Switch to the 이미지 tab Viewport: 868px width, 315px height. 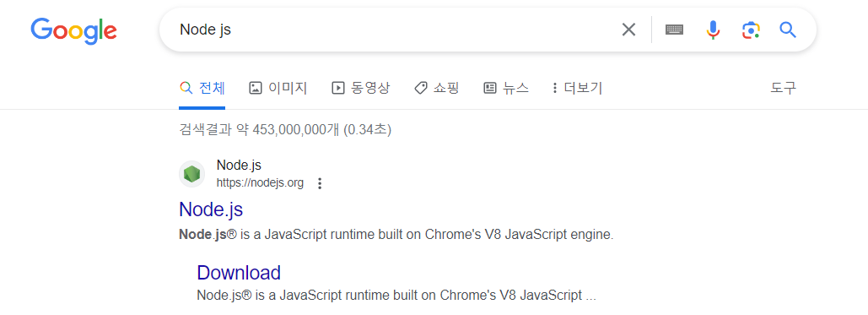click(278, 88)
